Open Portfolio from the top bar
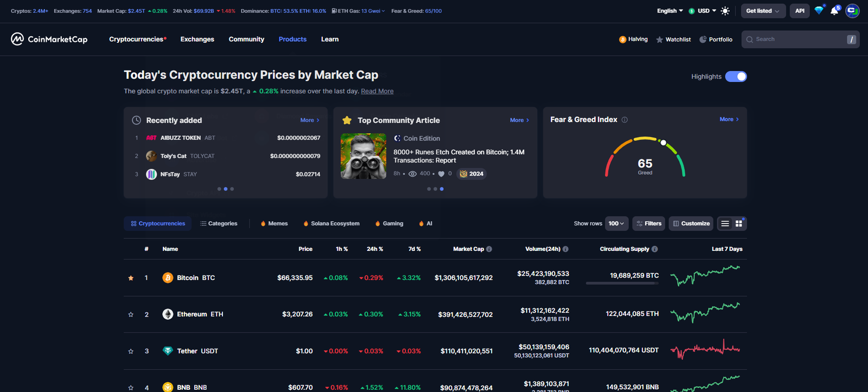868x392 pixels. coord(716,40)
